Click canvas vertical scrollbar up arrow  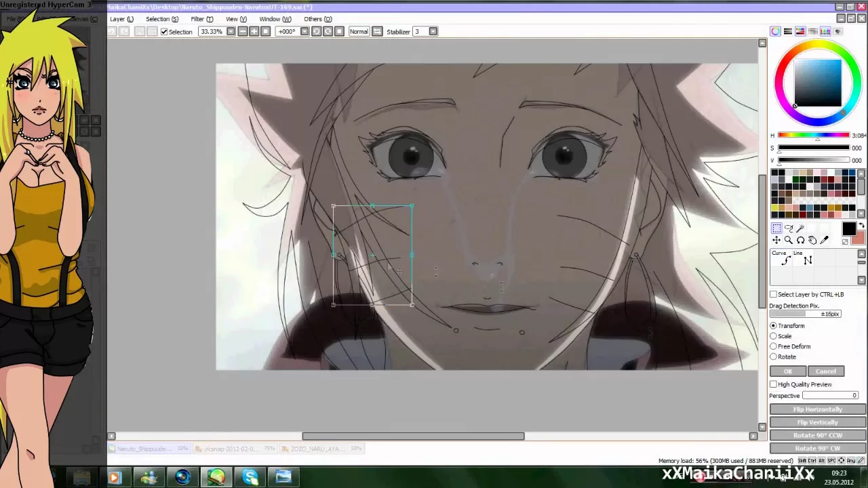click(x=762, y=43)
